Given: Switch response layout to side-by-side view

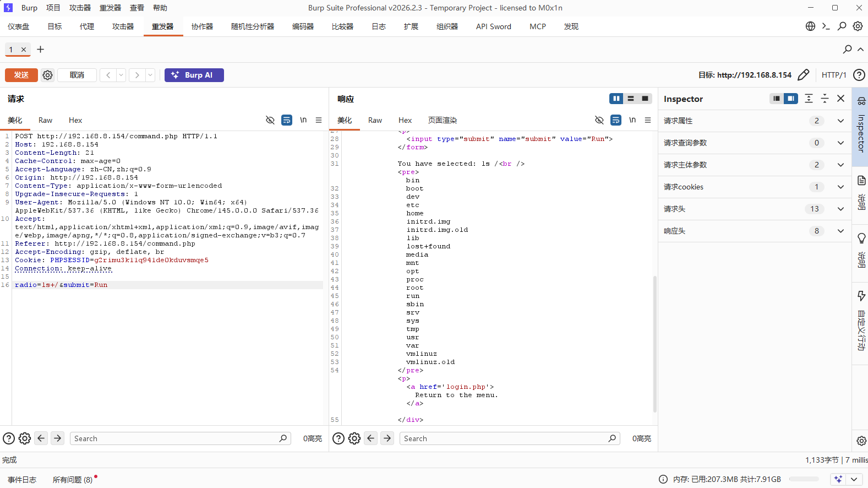Looking at the screenshot, I should [616, 99].
